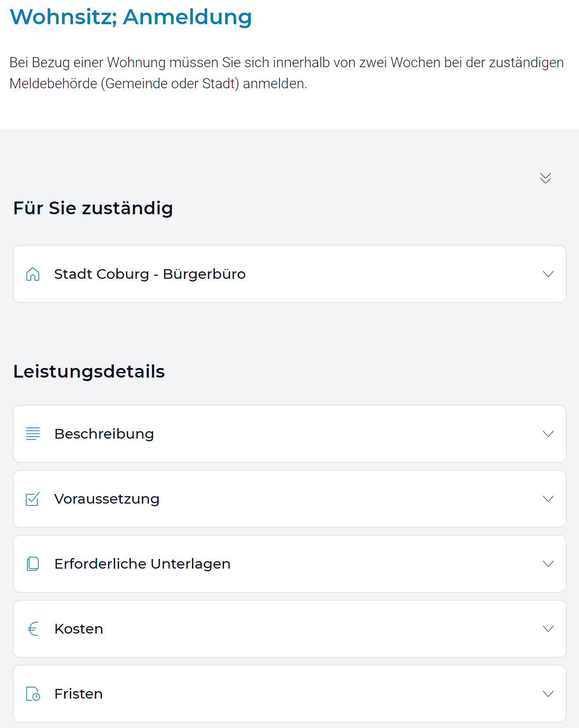
Task: Expand the Fristen chevron arrow
Action: (x=548, y=694)
